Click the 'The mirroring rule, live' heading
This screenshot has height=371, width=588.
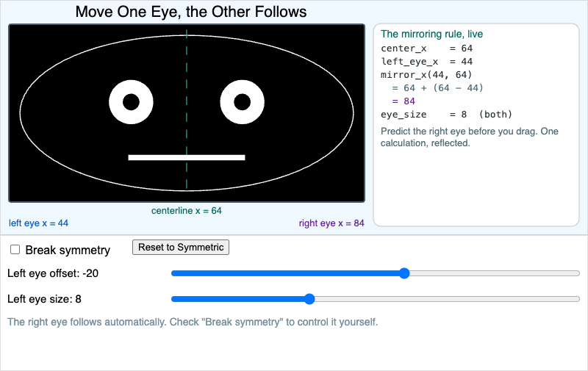(431, 34)
